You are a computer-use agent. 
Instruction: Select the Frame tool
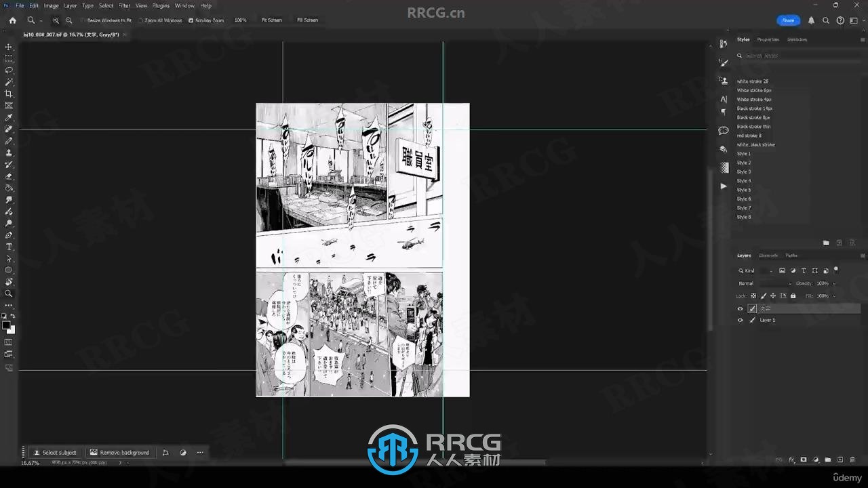9,106
